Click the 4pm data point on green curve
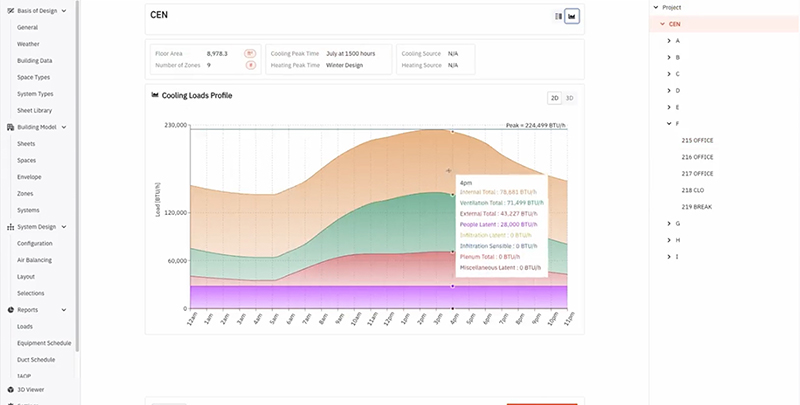Viewport: 800px width, 405px height. coord(453,195)
